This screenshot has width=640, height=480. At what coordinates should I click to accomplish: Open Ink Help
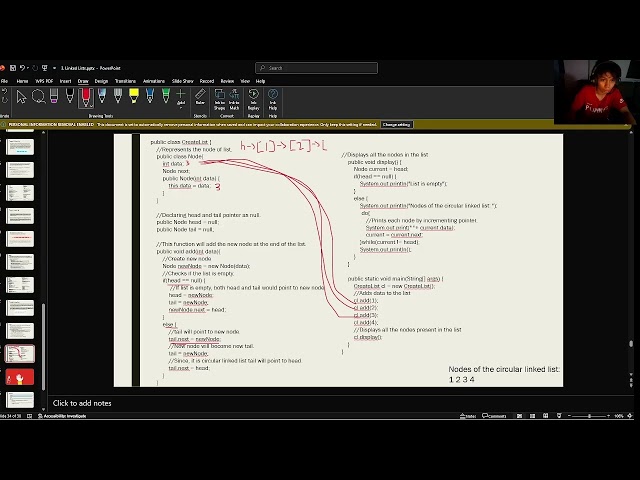[273, 100]
